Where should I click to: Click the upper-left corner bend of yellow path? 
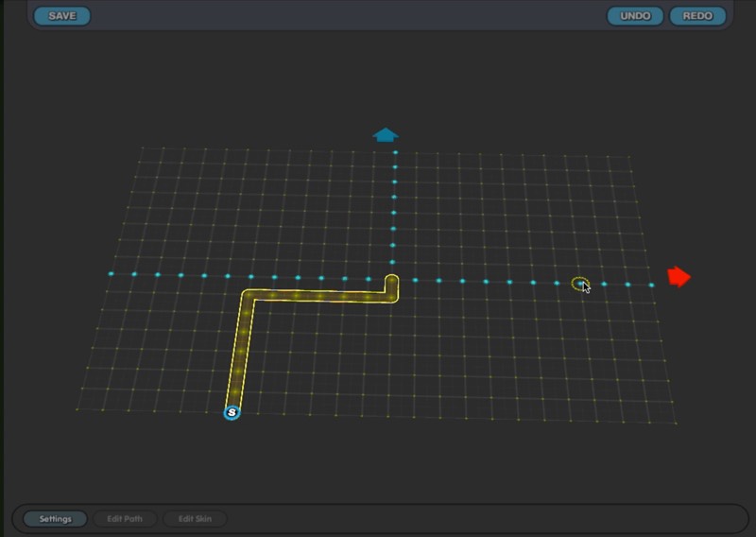(x=248, y=296)
